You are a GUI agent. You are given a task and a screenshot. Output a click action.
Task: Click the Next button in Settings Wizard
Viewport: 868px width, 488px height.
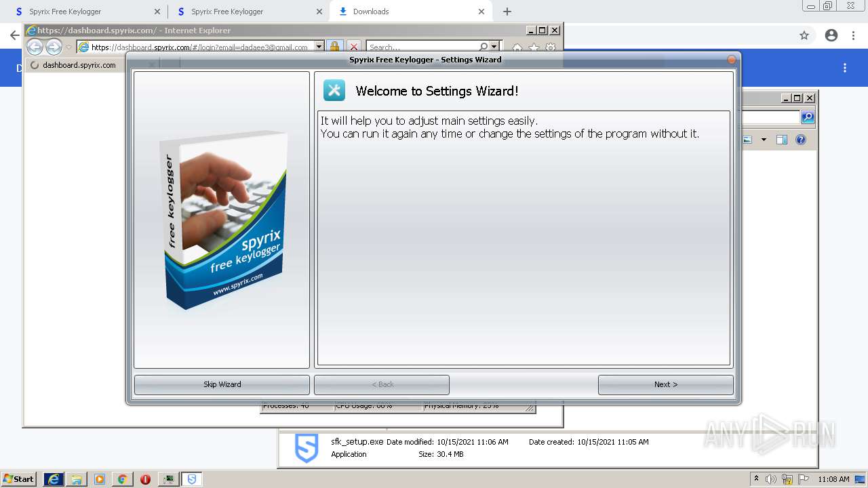(x=665, y=384)
